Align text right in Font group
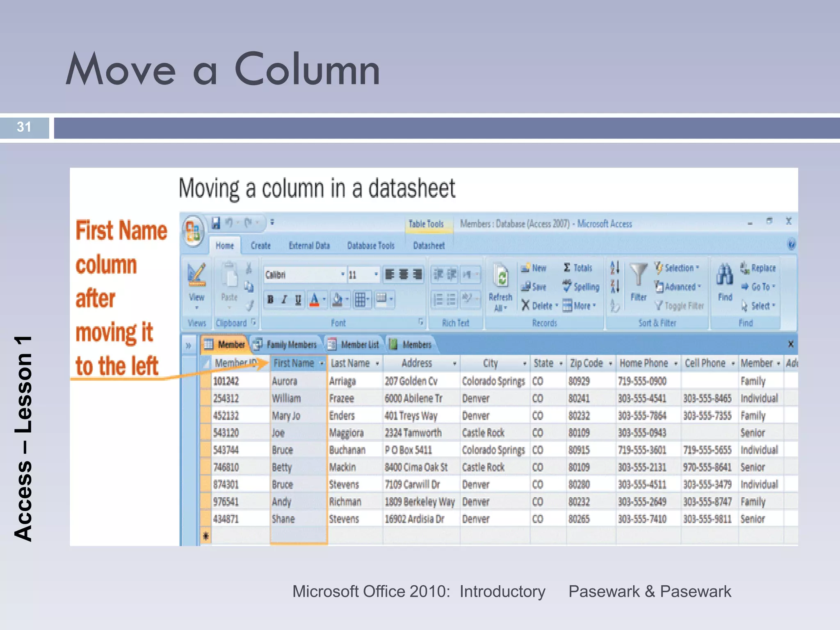 [417, 274]
